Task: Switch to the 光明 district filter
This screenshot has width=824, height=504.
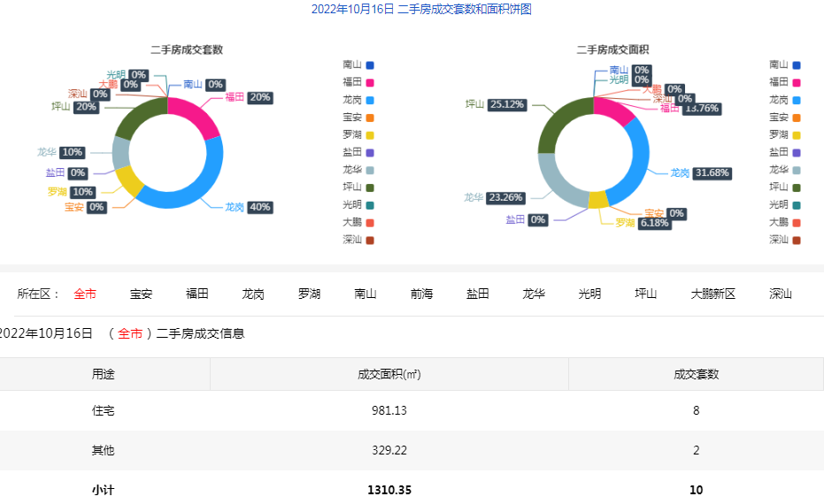Action: (589, 294)
